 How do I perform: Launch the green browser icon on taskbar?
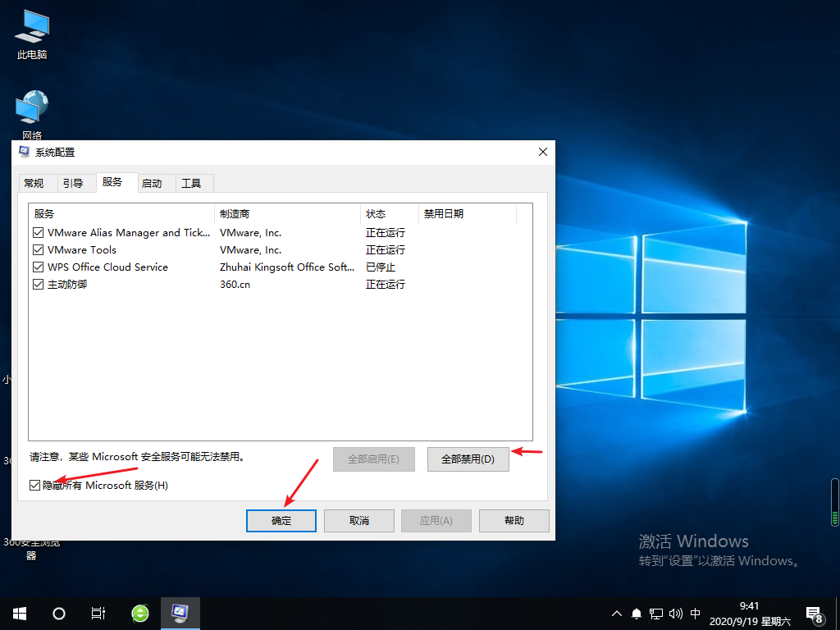click(x=139, y=613)
